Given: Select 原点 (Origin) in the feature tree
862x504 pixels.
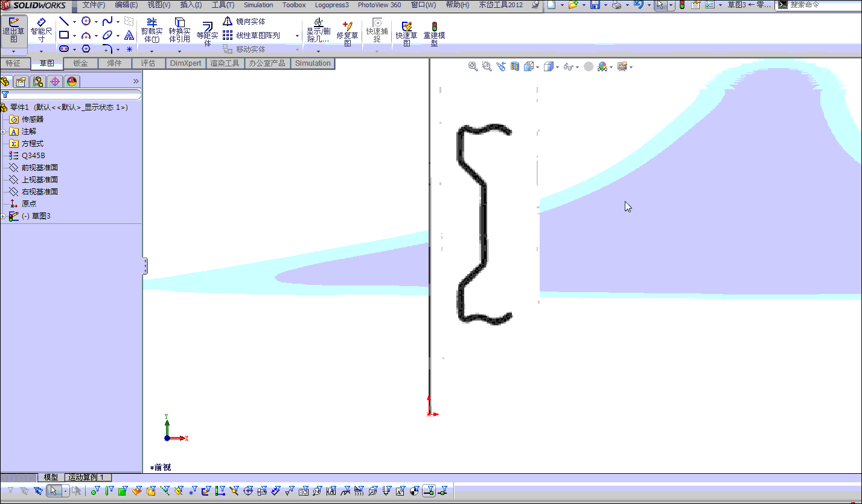Looking at the screenshot, I should click(x=29, y=204).
